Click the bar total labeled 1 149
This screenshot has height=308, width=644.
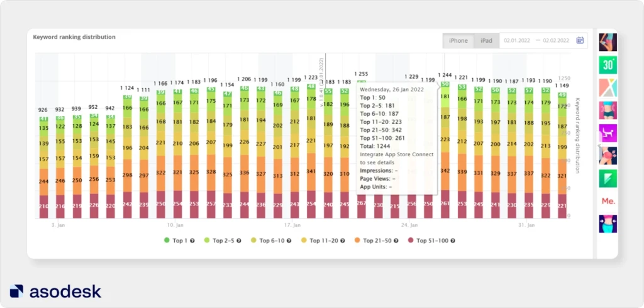click(x=562, y=86)
